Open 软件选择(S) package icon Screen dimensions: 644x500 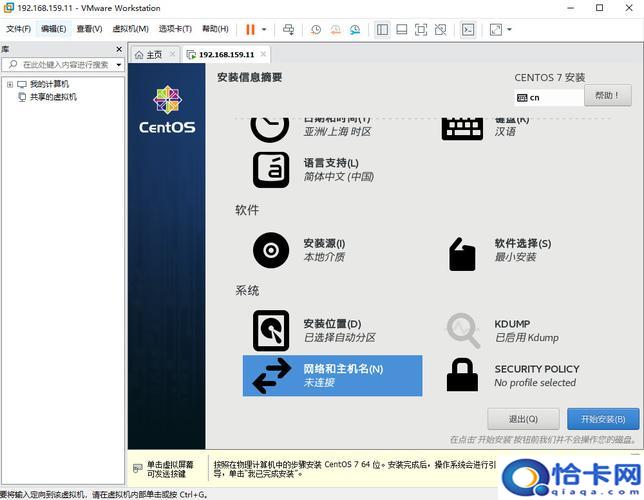point(462,254)
